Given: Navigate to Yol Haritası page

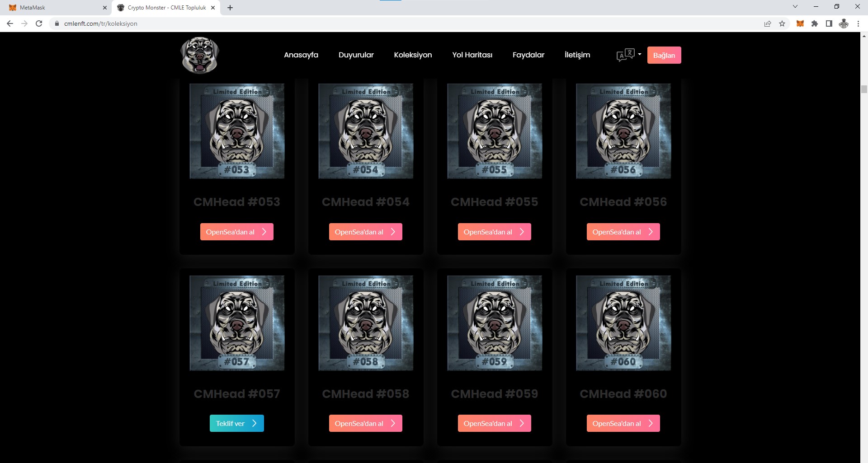Looking at the screenshot, I should 472,55.
